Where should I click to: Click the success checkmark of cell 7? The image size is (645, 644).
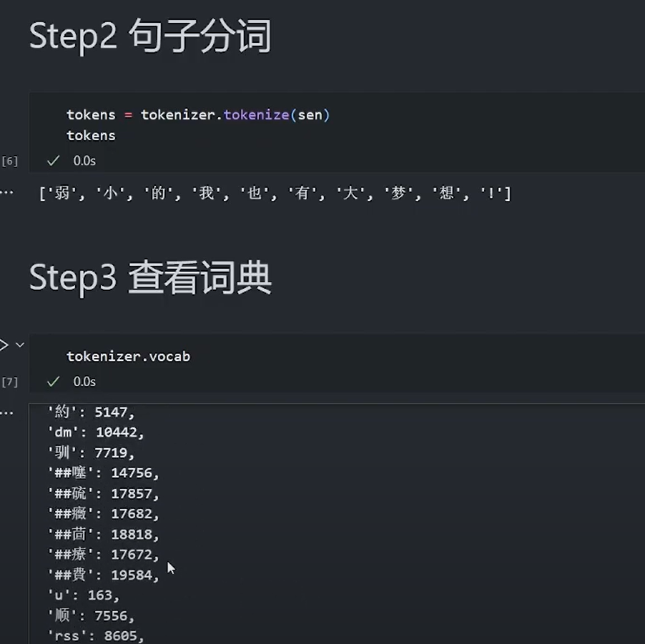pos(54,382)
